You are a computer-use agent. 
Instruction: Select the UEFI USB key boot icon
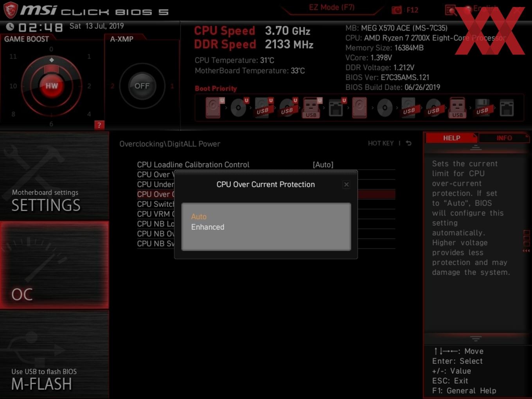point(312,108)
